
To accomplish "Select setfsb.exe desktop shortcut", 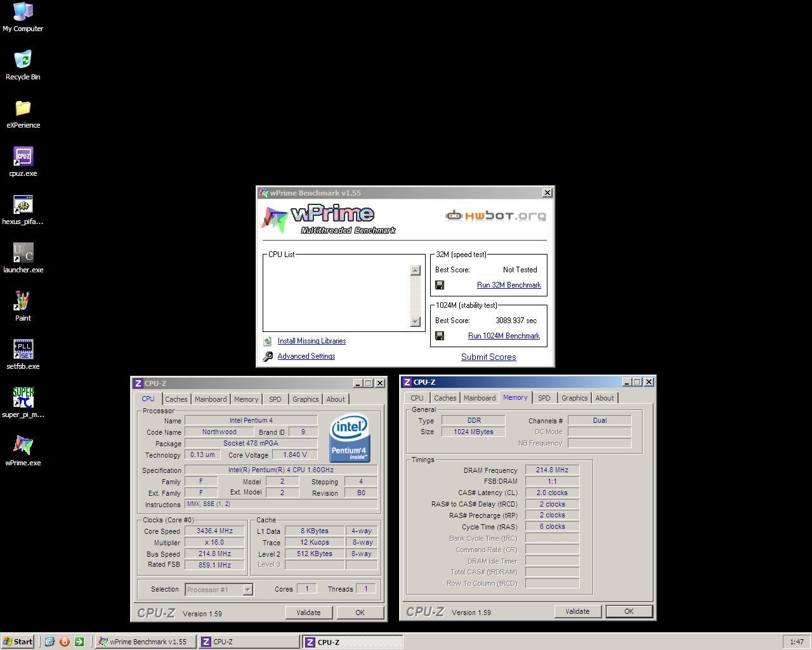I will coord(23,355).
